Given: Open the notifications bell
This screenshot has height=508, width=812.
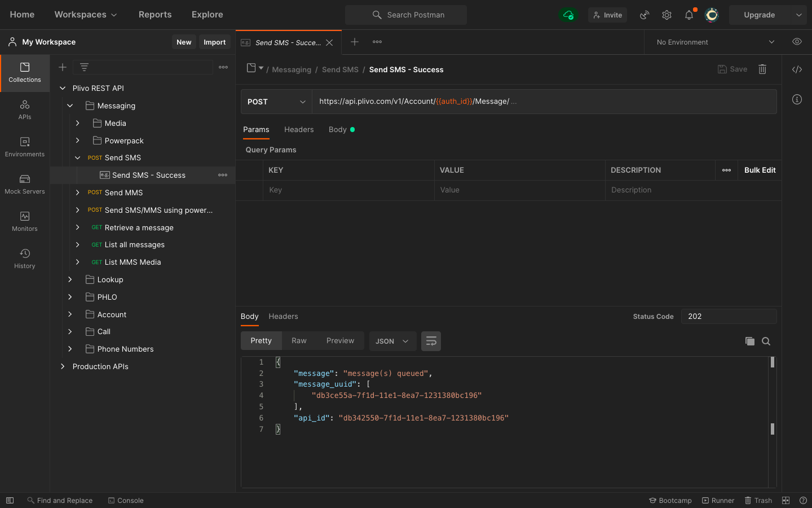Looking at the screenshot, I should point(689,15).
